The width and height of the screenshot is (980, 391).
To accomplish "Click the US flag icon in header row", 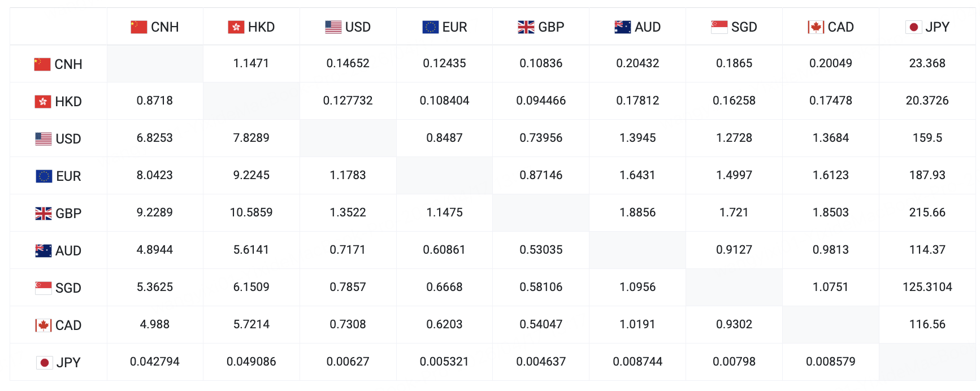I will pyautogui.click(x=333, y=27).
